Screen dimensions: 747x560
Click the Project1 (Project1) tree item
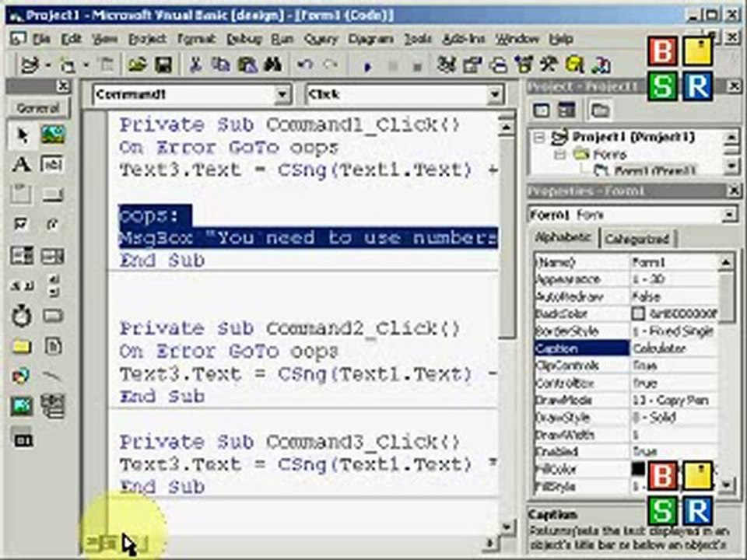[633, 138]
